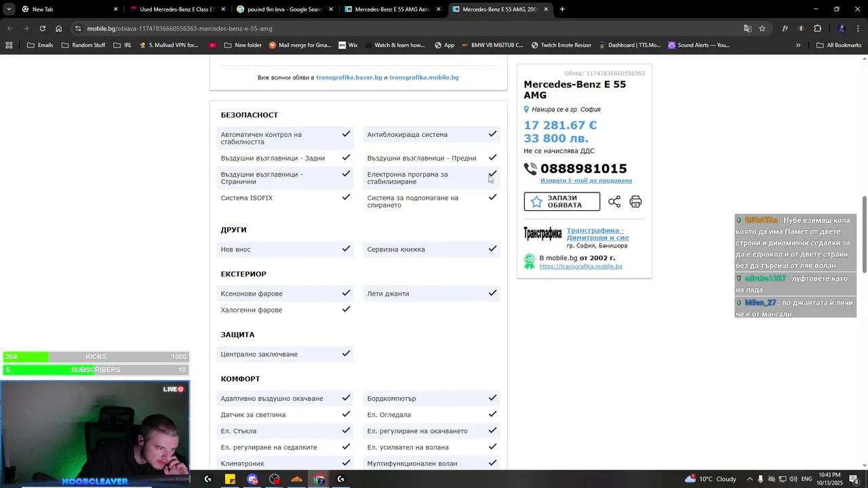Open the YouTube bookmark icon
This screenshot has height=488, width=868.
pyautogui.click(x=213, y=45)
